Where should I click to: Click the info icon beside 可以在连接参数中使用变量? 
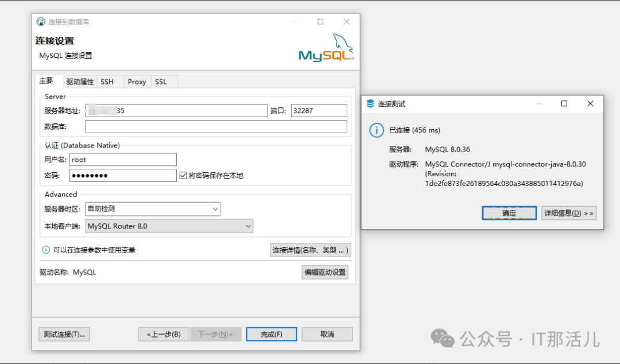pyautogui.click(x=45, y=250)
